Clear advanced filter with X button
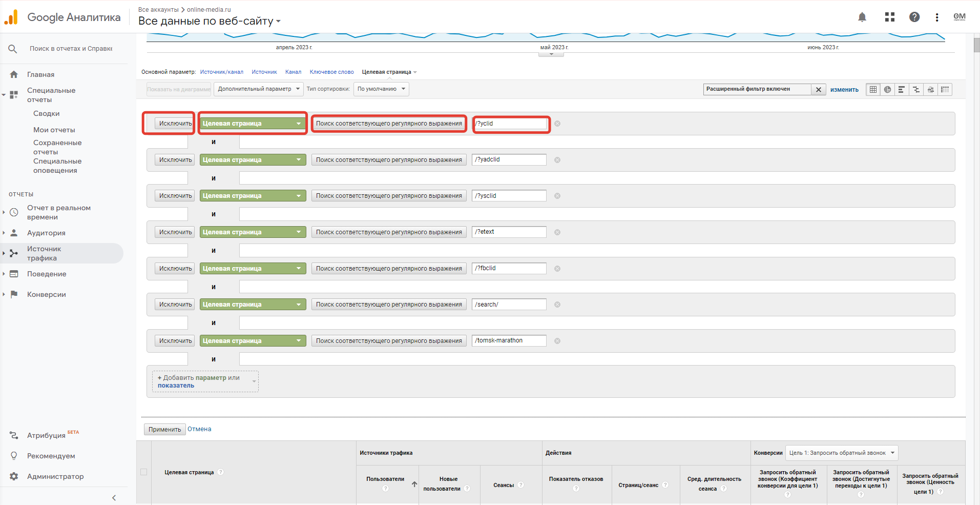980x505 pixels. point(819,90)
